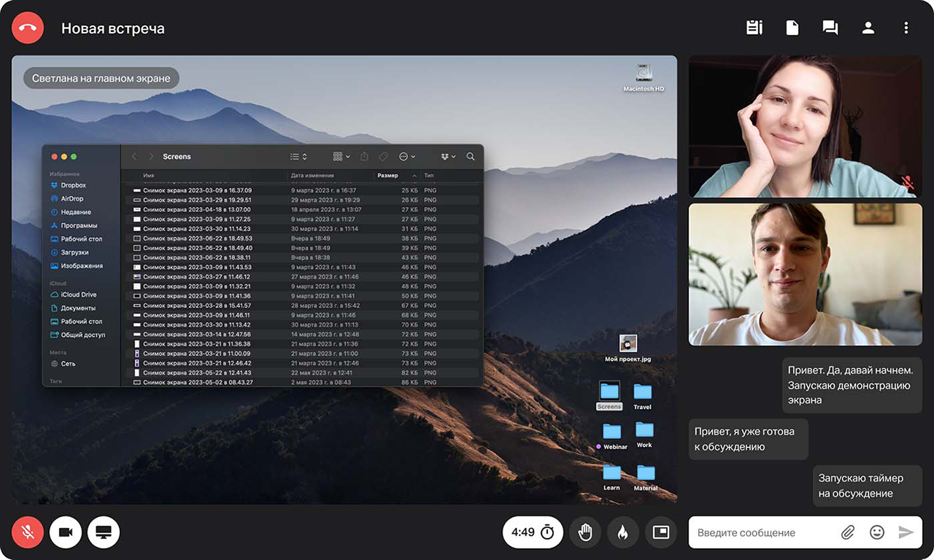
Task: Switch to picture-in-picture layout
Action: (660, 532)
